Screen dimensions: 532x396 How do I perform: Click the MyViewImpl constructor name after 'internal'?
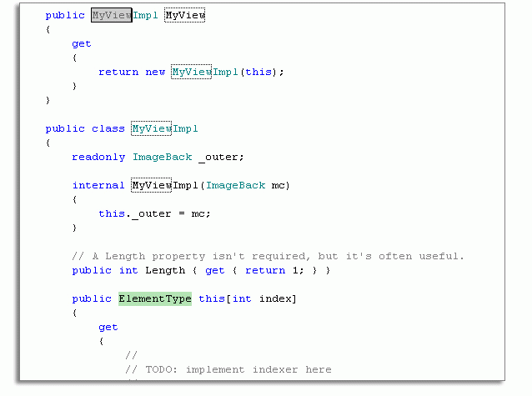165,185
